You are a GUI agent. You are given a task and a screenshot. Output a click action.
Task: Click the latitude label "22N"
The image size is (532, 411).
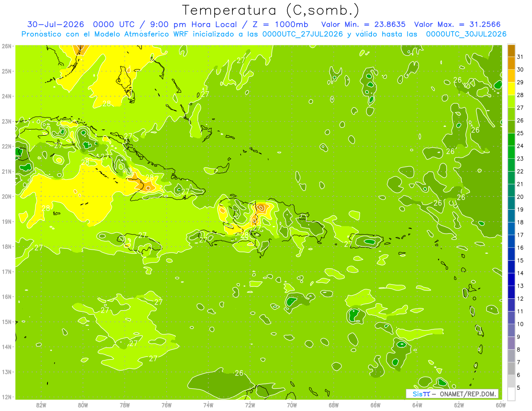click(7, 146)
